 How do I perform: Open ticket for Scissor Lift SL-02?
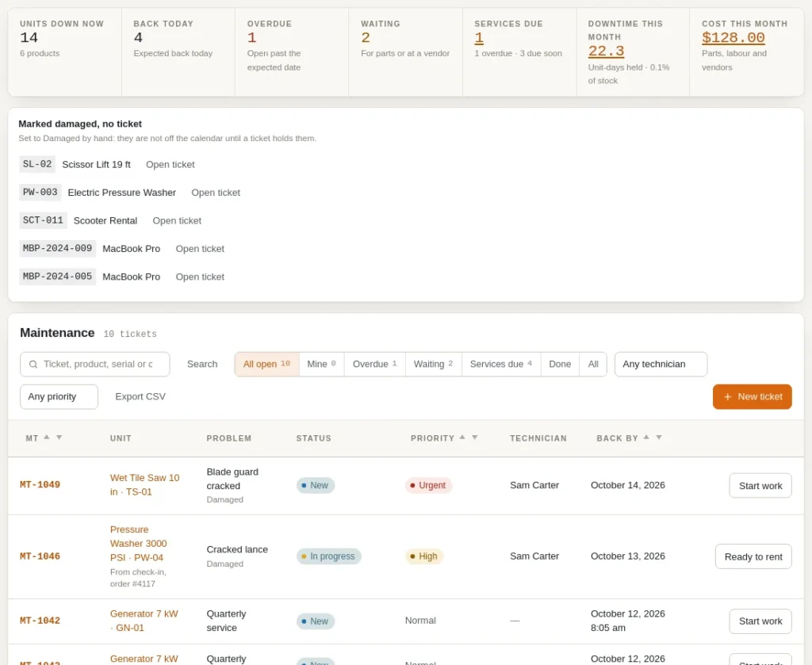coord(170,165)
